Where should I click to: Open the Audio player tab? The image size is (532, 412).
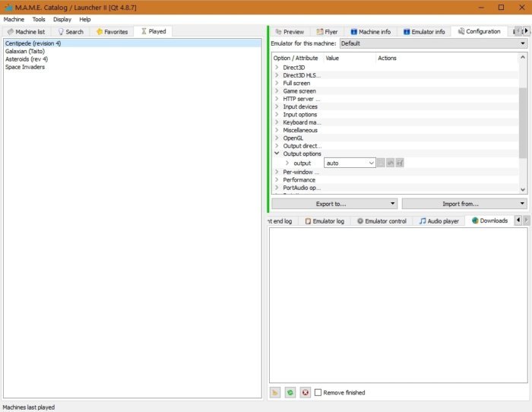(439, 221)
